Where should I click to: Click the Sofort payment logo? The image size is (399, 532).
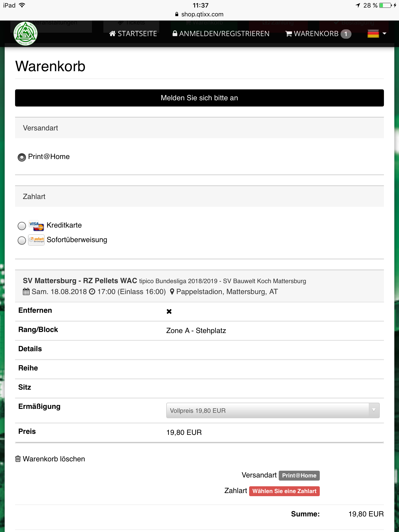point(36,240)
